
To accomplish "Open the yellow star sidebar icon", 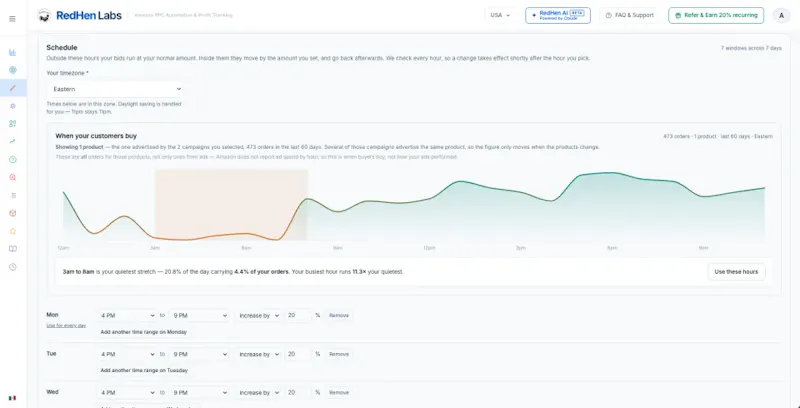I will (13, 231).
